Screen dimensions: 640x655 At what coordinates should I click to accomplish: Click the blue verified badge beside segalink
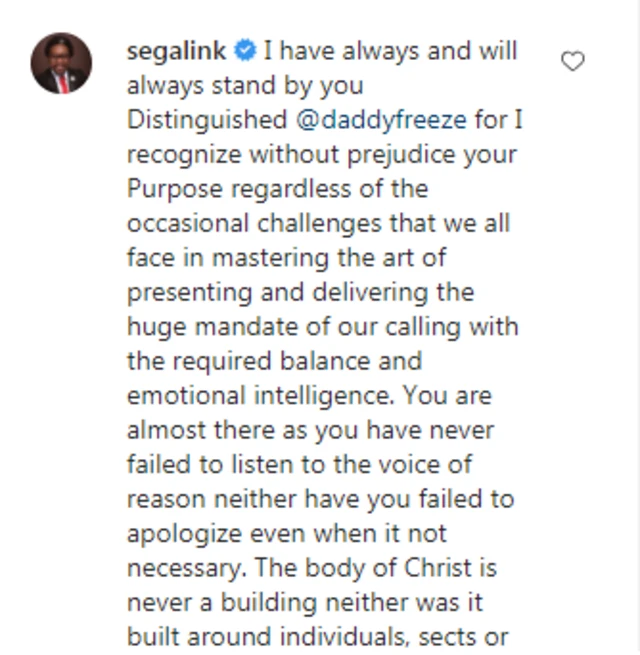click(x=244, y=50)
